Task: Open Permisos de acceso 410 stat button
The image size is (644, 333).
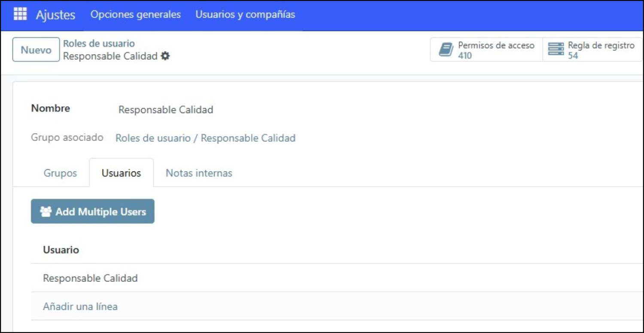Action: 486,50
